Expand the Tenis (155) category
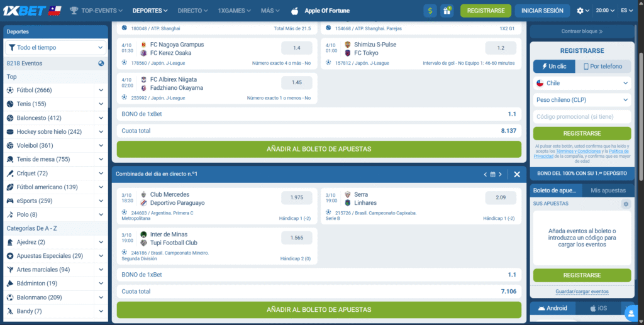The height and width of the screenshot is (325, 644). click(101, 104)
